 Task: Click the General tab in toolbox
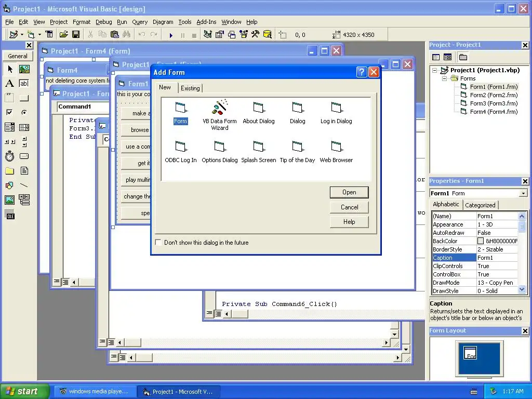click(18, 56)
